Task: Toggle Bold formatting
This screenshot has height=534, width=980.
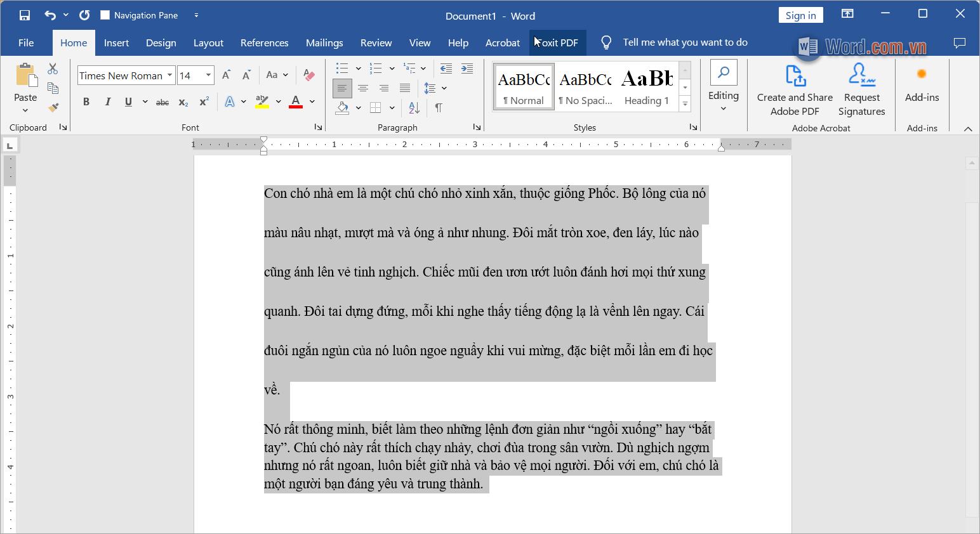Action: (x=86, y=101)
